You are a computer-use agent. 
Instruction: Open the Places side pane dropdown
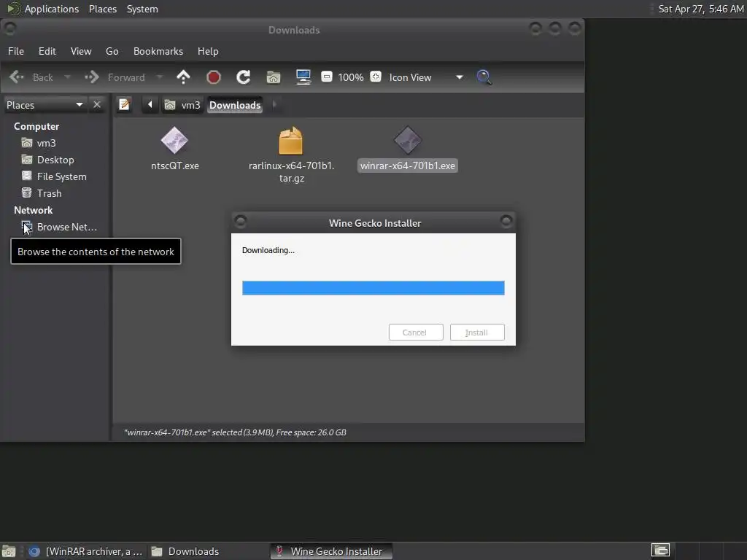(x=44, y=105)
